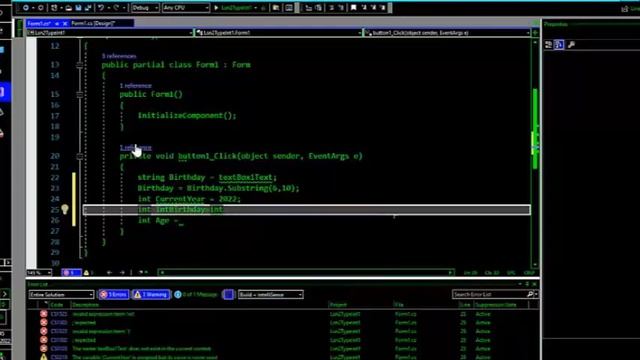640x360 pixels.
Task: Open the Debug configuration dropdown
Action: point(145,8)
